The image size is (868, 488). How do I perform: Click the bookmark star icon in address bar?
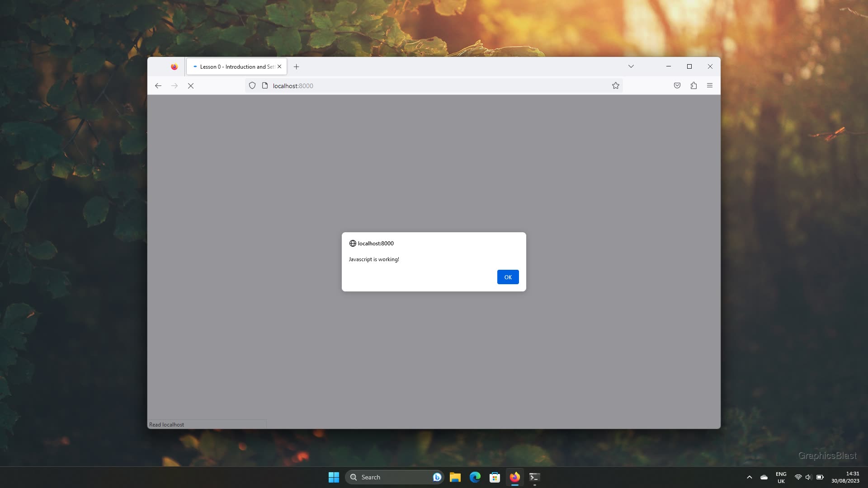pyautogui.click(x=616, y=85)
